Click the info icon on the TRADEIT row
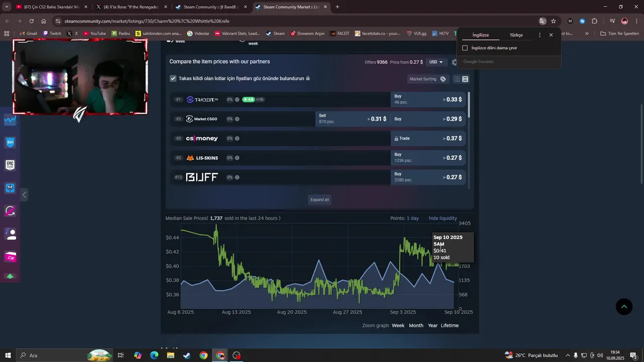Image resolution: width=644 pixels, height=362 pixels. click(237, 100)
